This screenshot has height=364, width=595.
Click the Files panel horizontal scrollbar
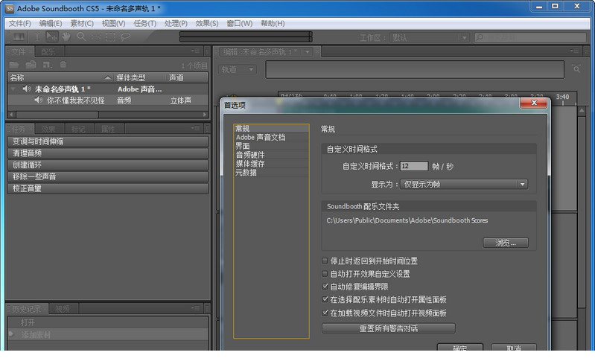pos(108,114)
